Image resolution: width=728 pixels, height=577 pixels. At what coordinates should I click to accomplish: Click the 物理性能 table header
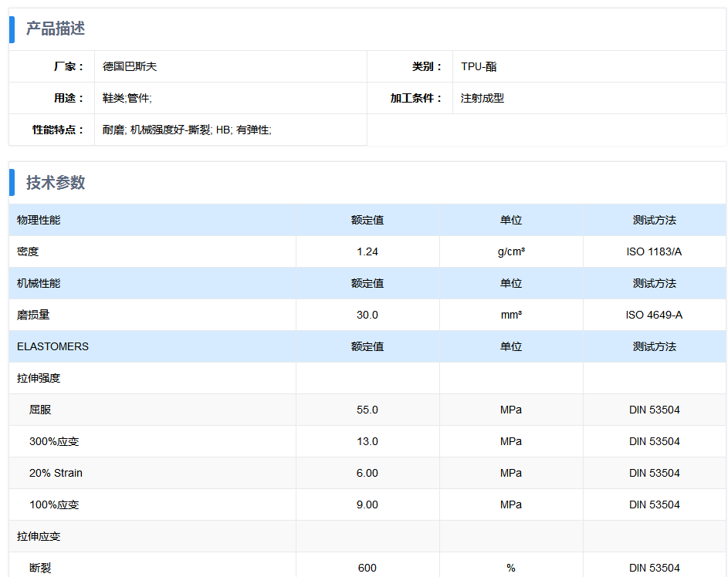(39, 221)
